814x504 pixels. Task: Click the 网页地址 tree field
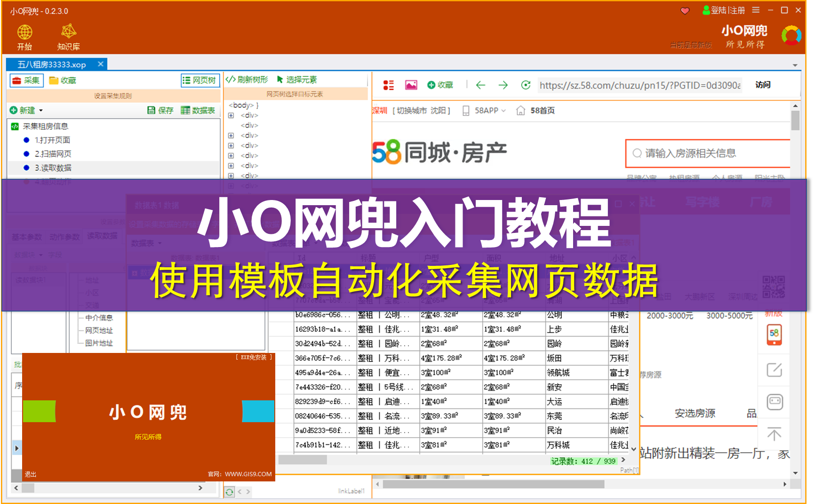[x=99, y=330]
